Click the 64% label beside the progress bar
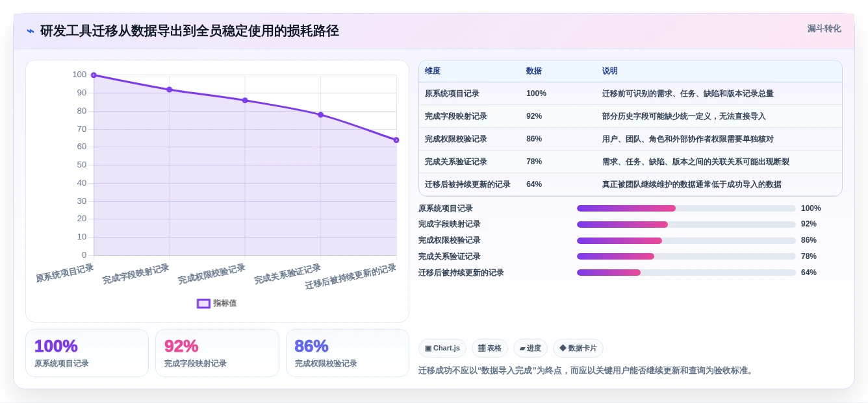Image resolution: width=868 pixels, height=403 pixels. 809,273
